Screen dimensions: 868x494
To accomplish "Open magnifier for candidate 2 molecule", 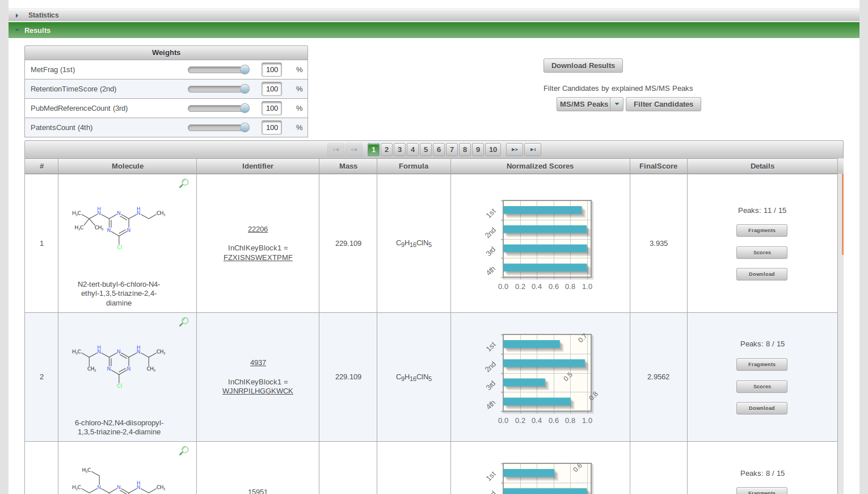I will [184, 322].
